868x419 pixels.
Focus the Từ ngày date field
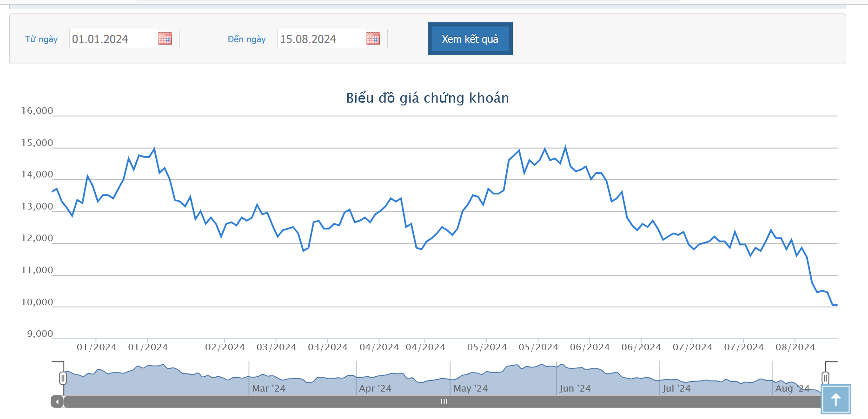click(x=113, y=39)
